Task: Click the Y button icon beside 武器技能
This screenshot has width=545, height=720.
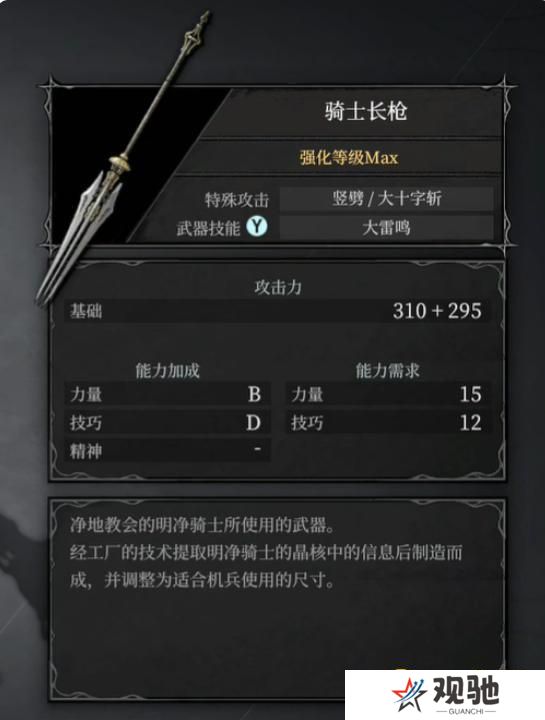Action: [257, 226]
